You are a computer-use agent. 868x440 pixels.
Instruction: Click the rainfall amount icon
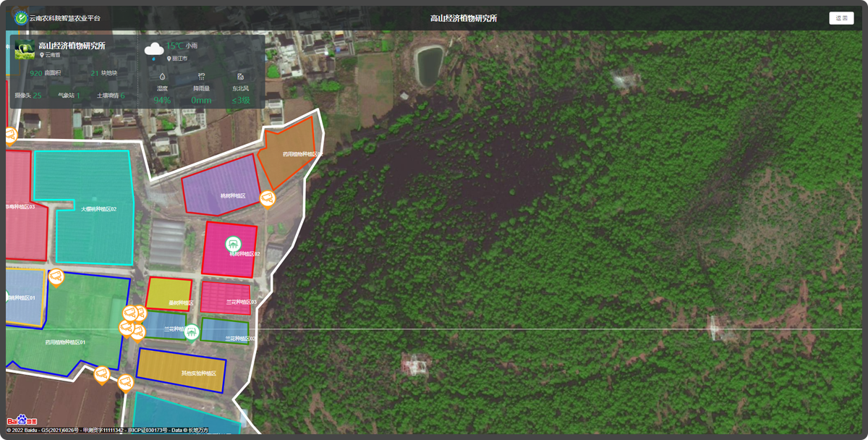point(201,76)
